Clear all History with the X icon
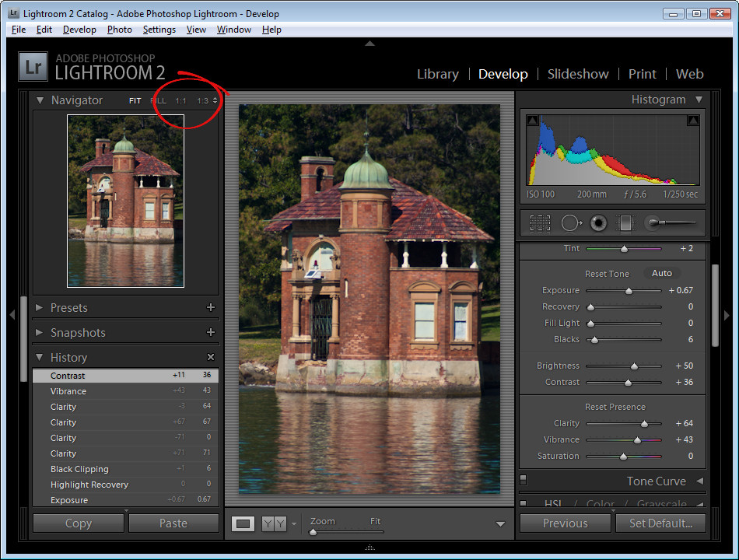The height and width of the screenshot is (560, 739). tap(211, 357)
